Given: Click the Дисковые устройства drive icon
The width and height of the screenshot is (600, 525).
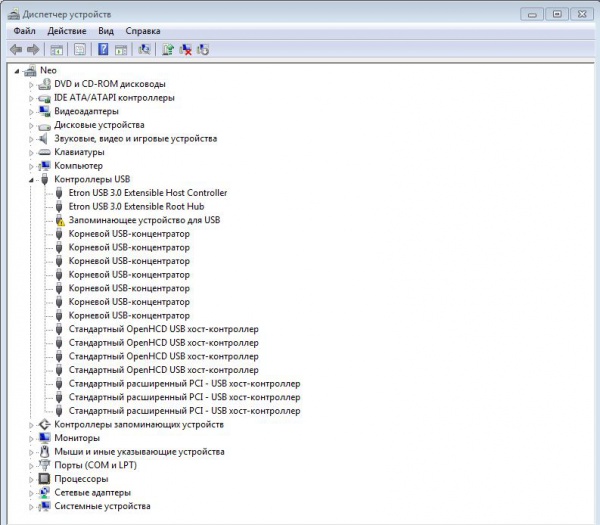Looking at the screenshot, I should click(44, 126).
